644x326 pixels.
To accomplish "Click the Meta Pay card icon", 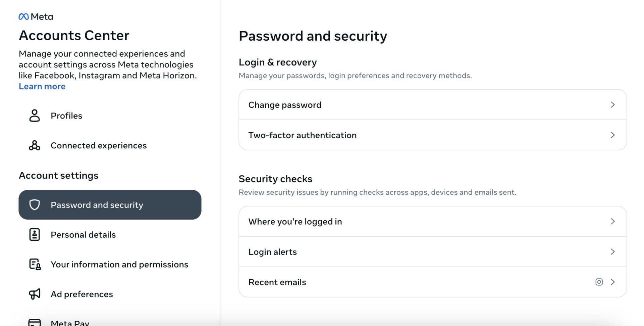I will click(35, 323).
